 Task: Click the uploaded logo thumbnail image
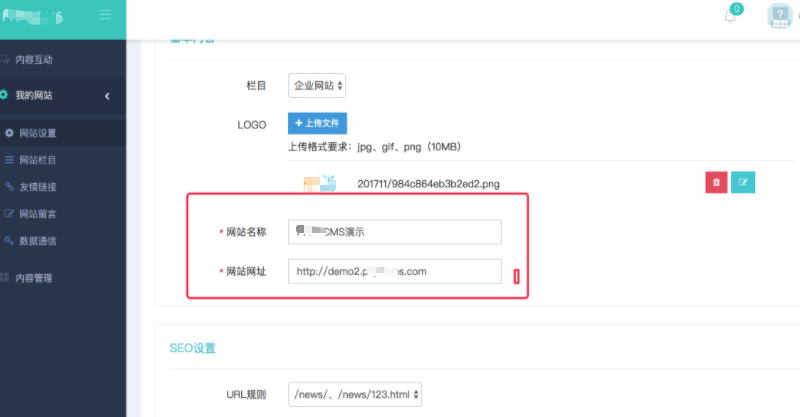pos(320,183)
